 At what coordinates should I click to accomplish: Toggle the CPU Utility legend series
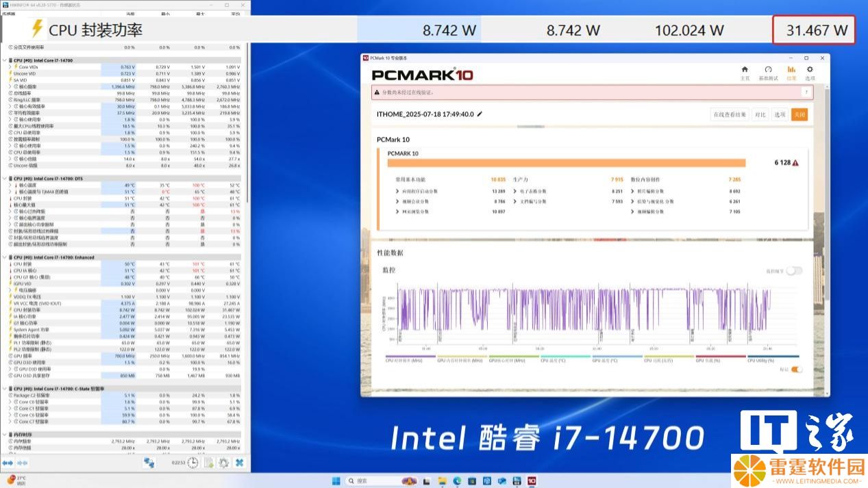tap(773, 359)
